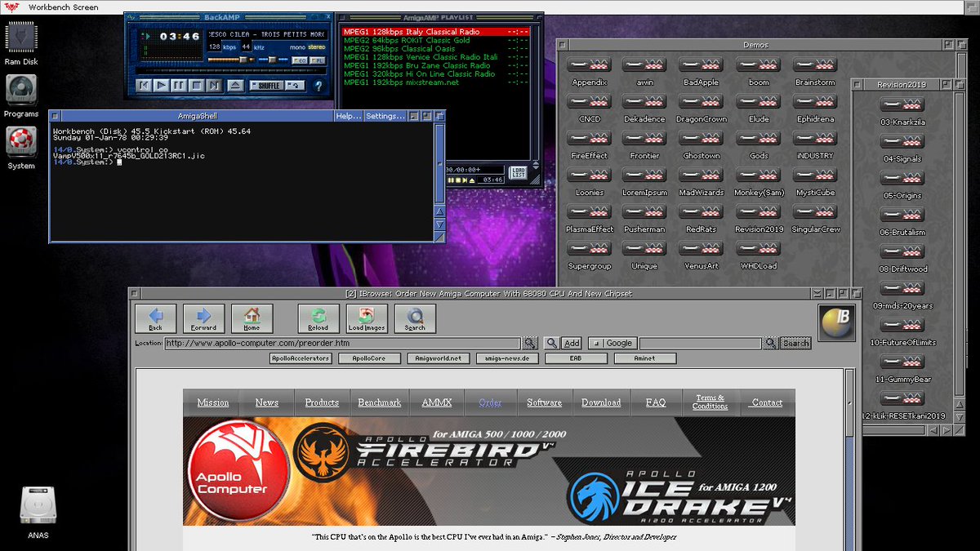Adjust the BackAMP volume slider

[x=232, y=60]
